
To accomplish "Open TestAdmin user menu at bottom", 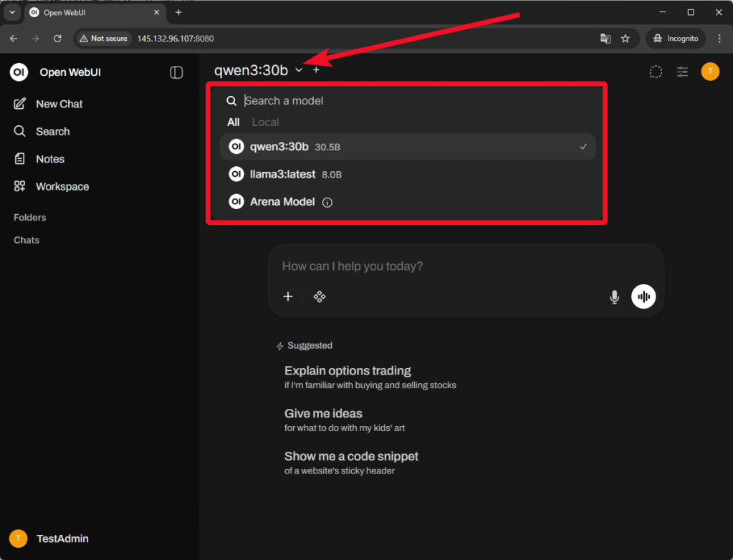I will (x=62, y=539).
